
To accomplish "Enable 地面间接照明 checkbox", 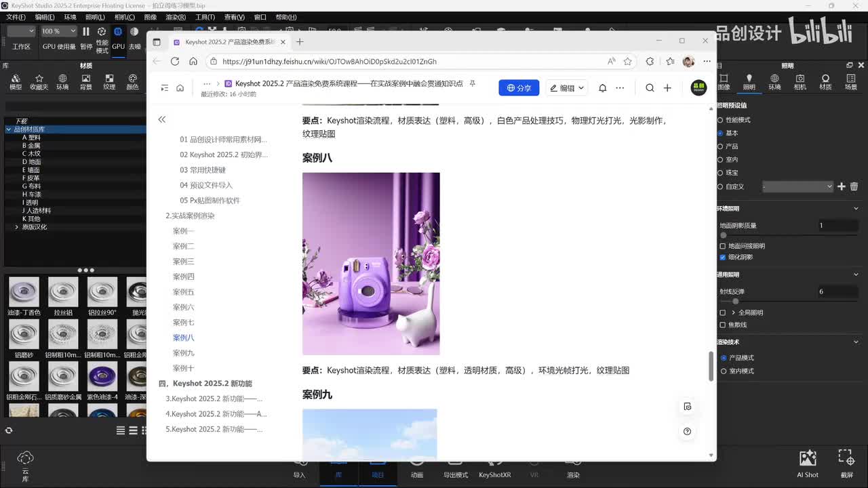I will (x=723, y=246).
